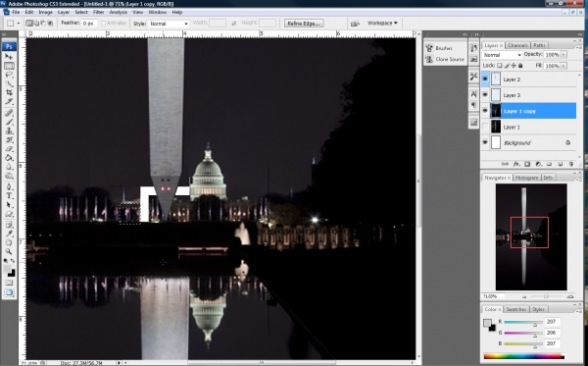This screenshot has height=366, width=588.
Task: Click the delete layer trash icon
Action: (x=571, y=164)
